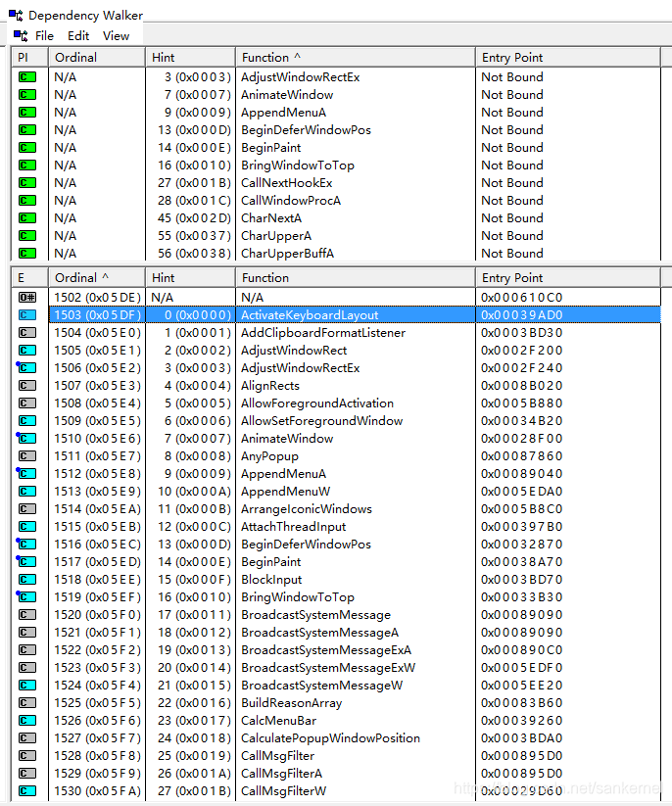Click gray C icon for AnyPopup export
Image resolution: width=672 pixels, height=806 pixels.
[x=27, y=456]
